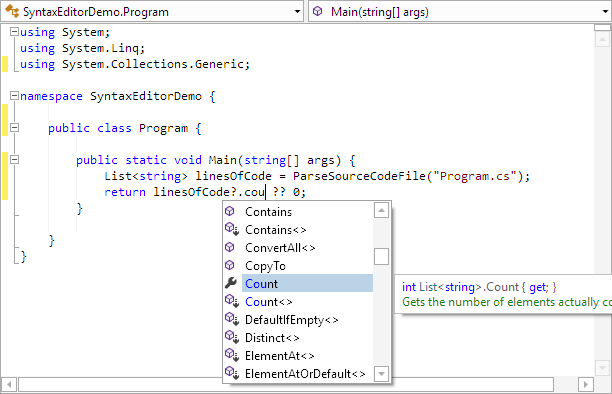The image size is (612, 394).
Task: Select Contains<> in the completion list
Action: point(307,230)
